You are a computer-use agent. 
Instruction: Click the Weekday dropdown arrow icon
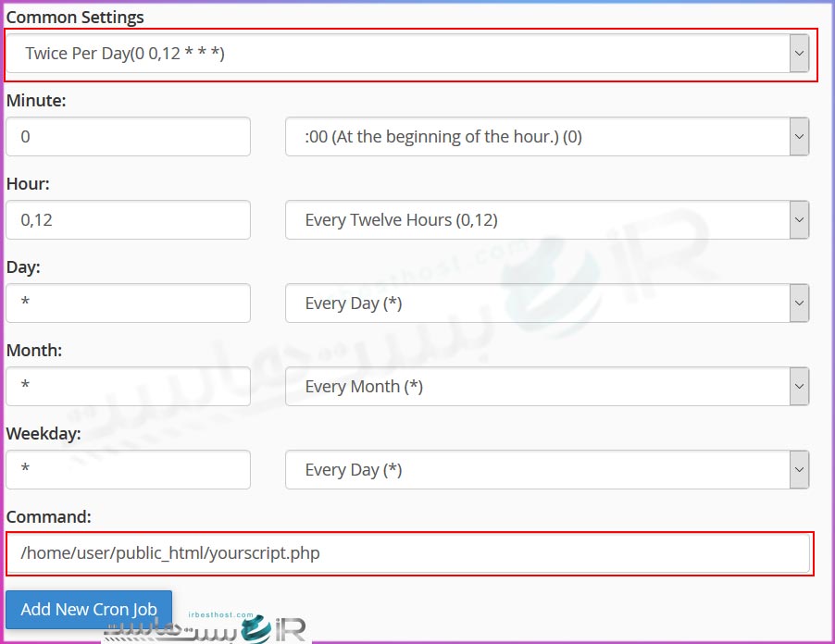(798, 469)
